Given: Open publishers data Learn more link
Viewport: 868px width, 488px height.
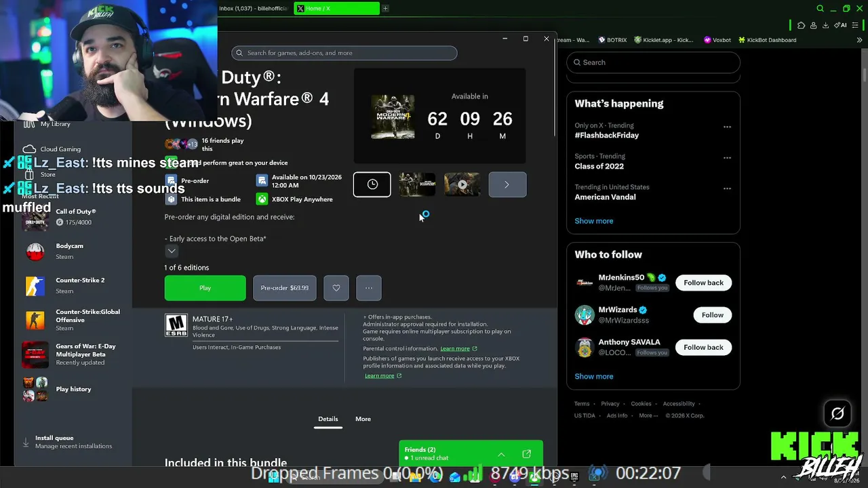Looking at the screenshot, I should 383,375.
